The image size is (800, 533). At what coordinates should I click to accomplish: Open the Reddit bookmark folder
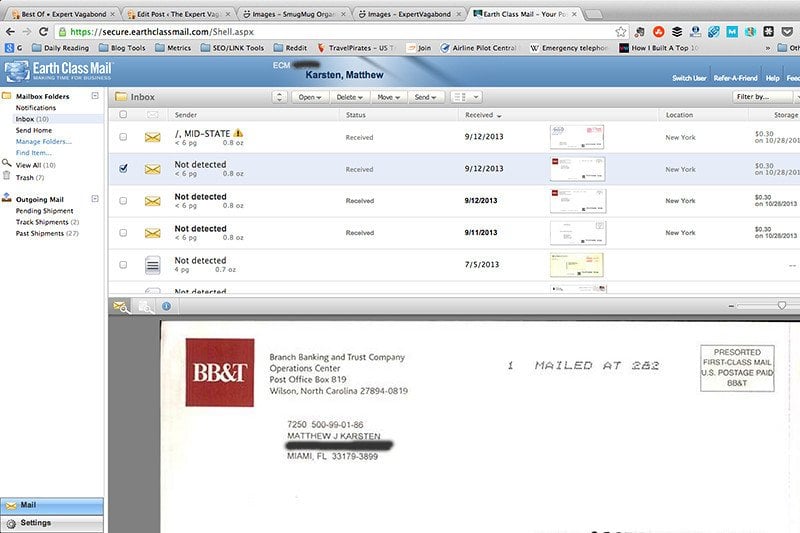click(290, 48)
